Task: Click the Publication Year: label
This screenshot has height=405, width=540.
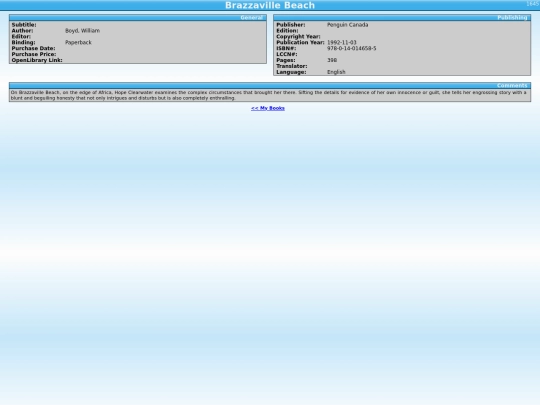Action: tap(300, 42)
